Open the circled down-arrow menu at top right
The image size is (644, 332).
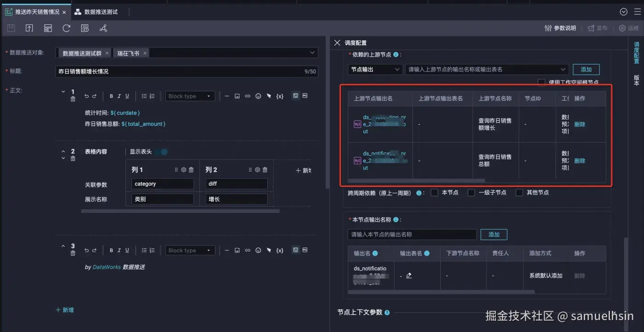[x=624, y=12]
